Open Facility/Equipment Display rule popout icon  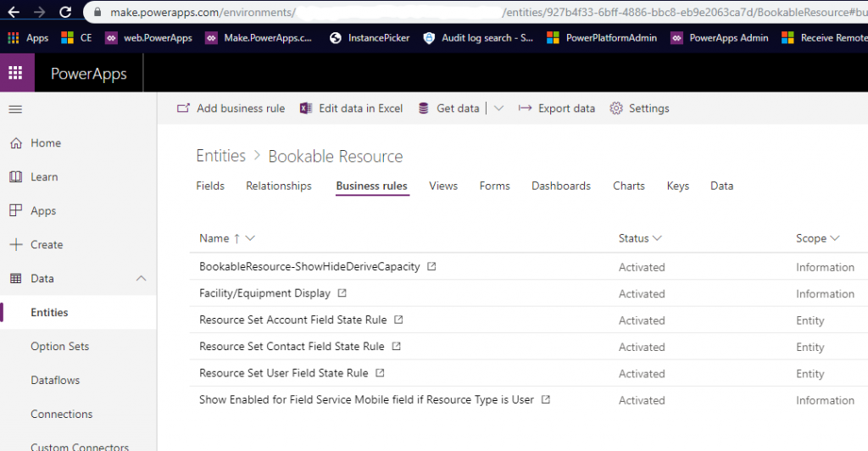pyautogui.click(x=342, y=292)
